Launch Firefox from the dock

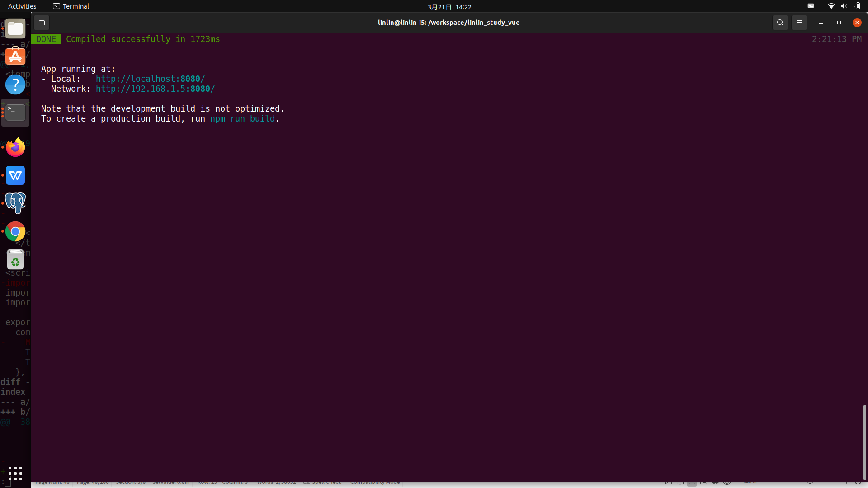pos(15,147)
